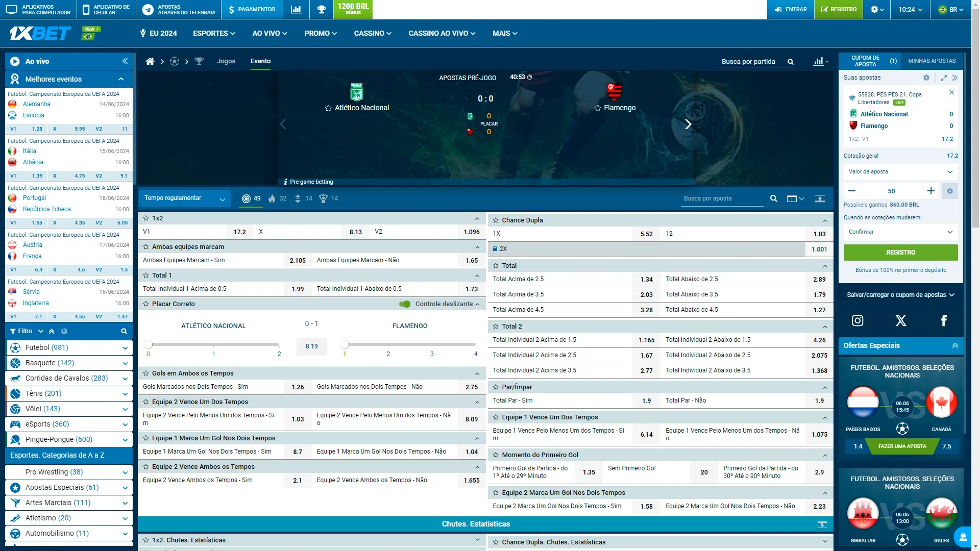Open stake settings gear next to amount
The image size is (980, 551).
click(950, 191)
